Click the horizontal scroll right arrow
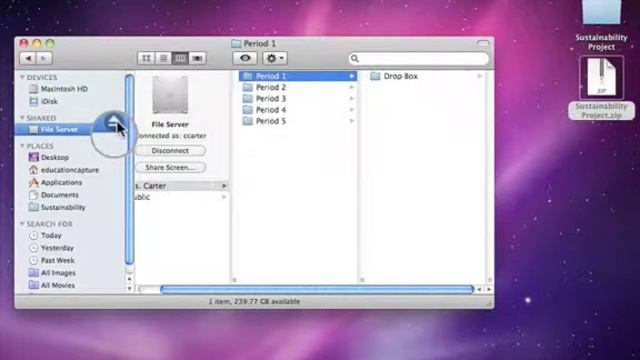 pos(489,289)
